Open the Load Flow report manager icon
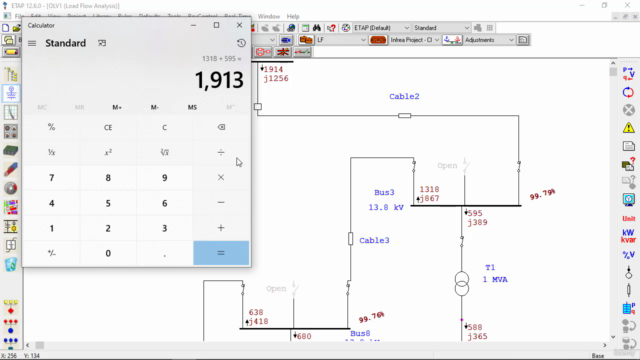The height and width of the screenshot is (360, 640). [629, 146]
